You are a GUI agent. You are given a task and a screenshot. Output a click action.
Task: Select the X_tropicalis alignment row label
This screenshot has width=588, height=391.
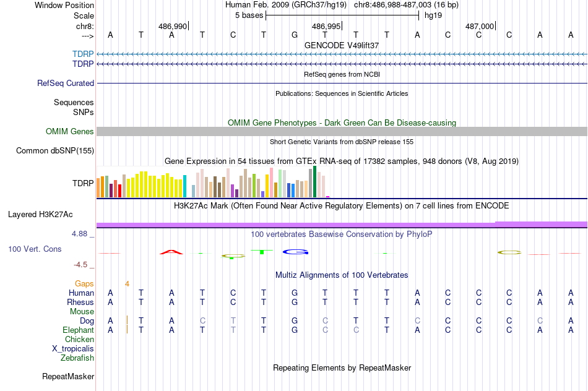pyautogui.click(x=73, y=349)
